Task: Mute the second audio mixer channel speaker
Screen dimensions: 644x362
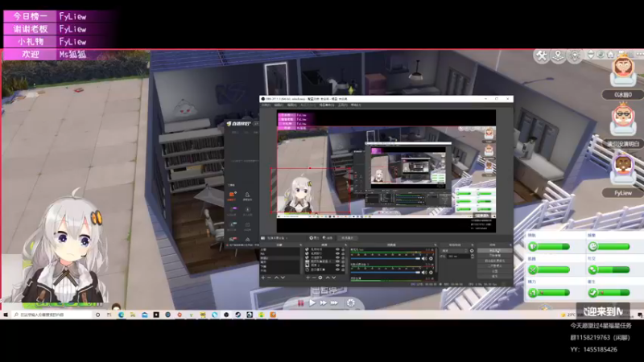Action: (x=424, y=273)
